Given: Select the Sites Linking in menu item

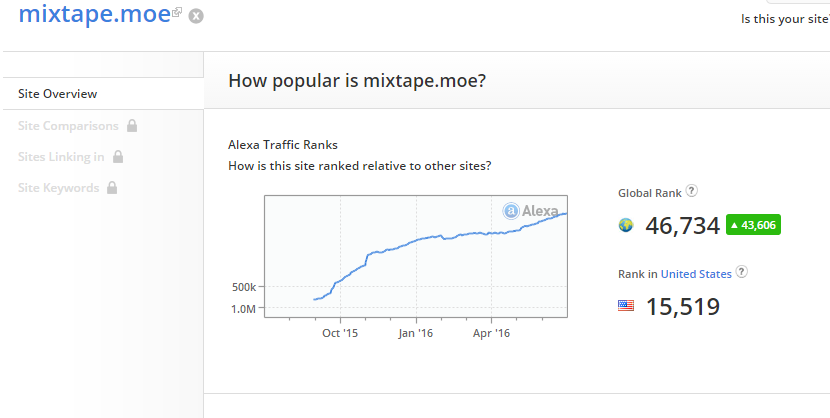Looking at the screenshot, I should (61, 157).
